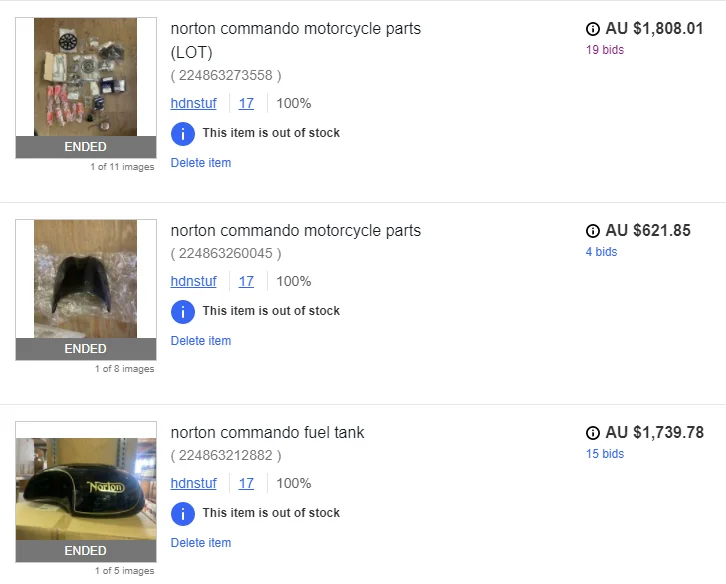
Task: Open seller hdnstuf on the LOT listing
Action: click(193, 103)
